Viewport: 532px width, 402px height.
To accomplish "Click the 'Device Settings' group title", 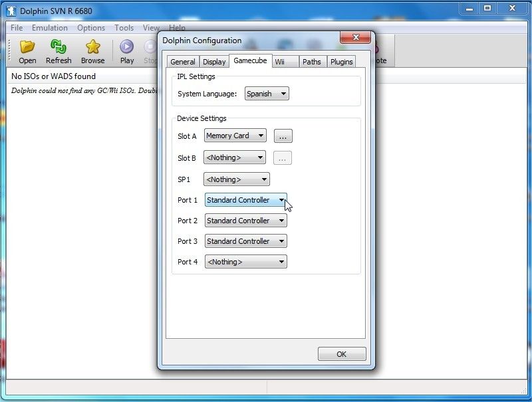I will (201, 118).
